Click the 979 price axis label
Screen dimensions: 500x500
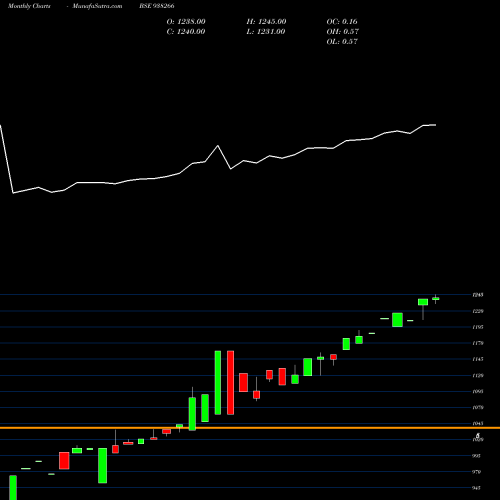(477, 472)
